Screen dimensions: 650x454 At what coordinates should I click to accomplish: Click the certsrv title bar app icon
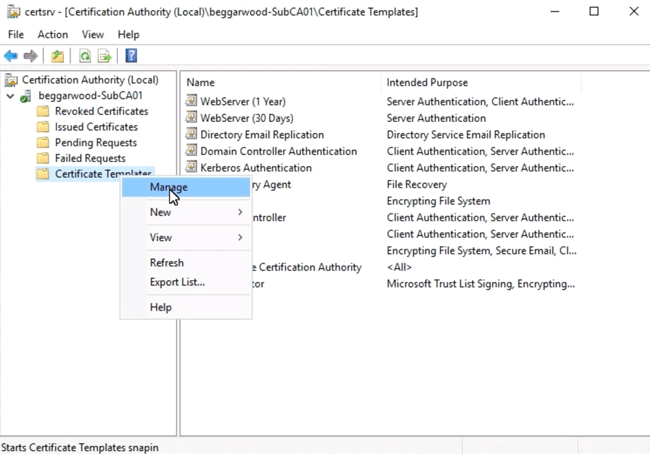tap(13, 12)
